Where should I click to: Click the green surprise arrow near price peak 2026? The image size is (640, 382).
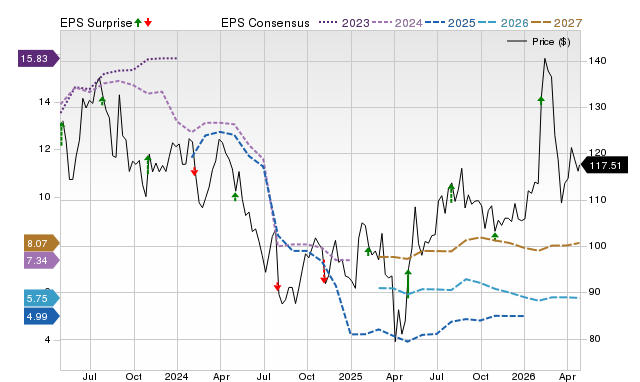click(x=541, y=100)
